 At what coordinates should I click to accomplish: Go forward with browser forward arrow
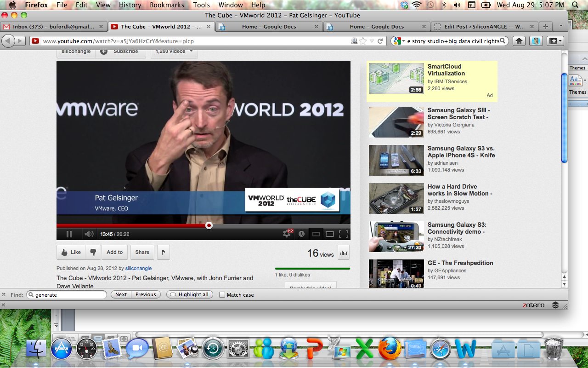21,41
